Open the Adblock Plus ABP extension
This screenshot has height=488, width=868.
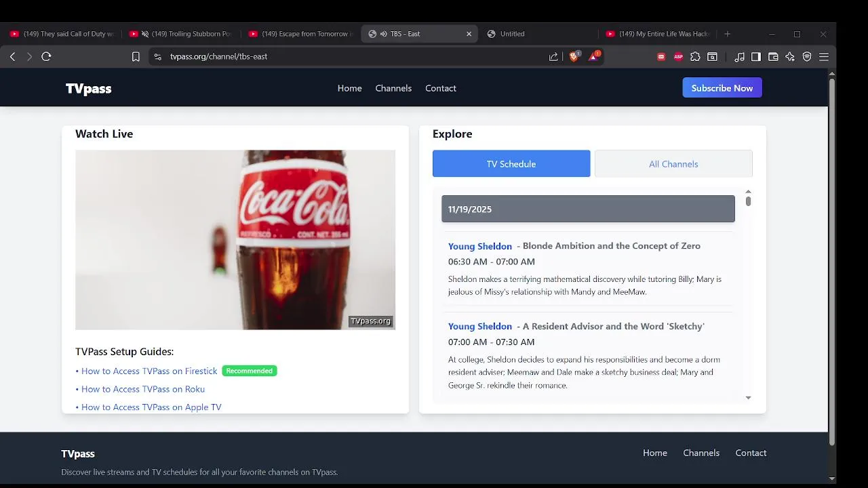coord(678,57)
